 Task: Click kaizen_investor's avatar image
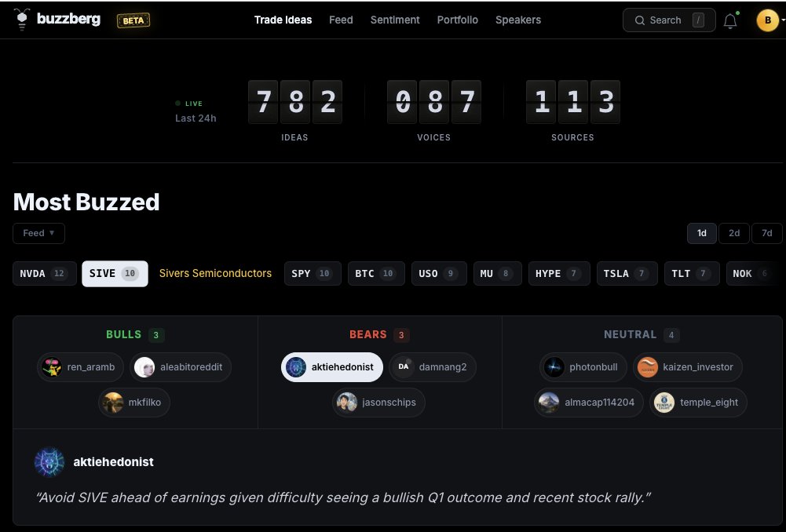[648, 367]
